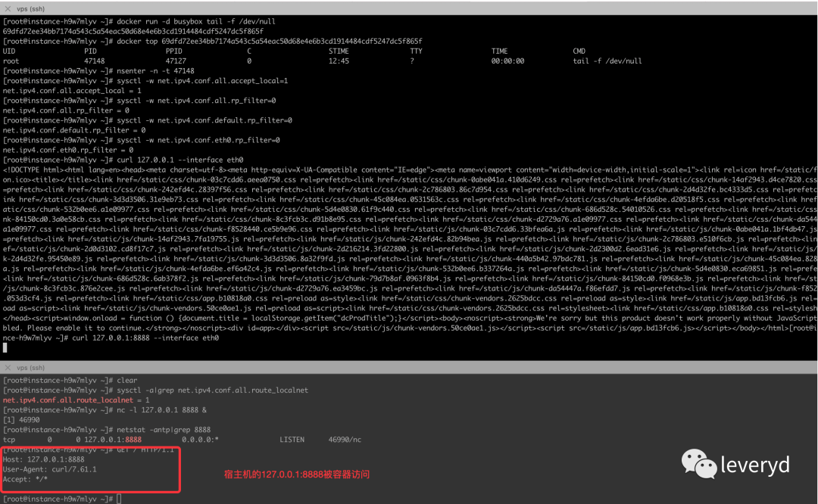Click the output net.ipv4.conf.eth0.rp_filter = 0
818x504 pixels.
[68, 150]
